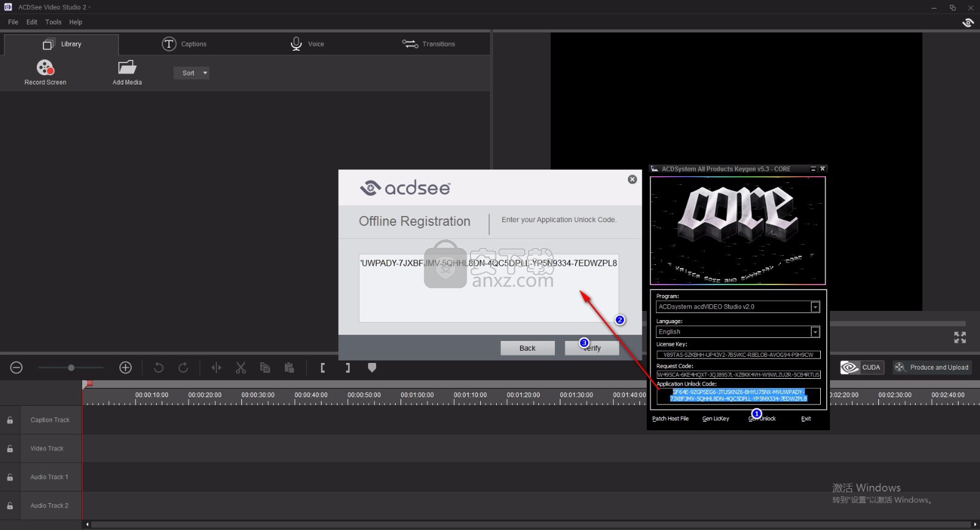Switch to the Library tab
This screenshot has width=980, height=530.
point(61,44)
